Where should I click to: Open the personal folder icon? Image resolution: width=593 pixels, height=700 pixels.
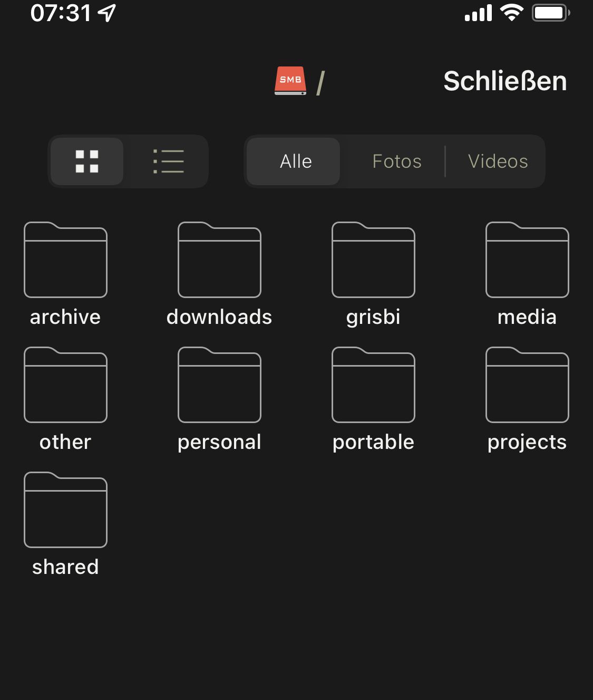coord(219,385)
